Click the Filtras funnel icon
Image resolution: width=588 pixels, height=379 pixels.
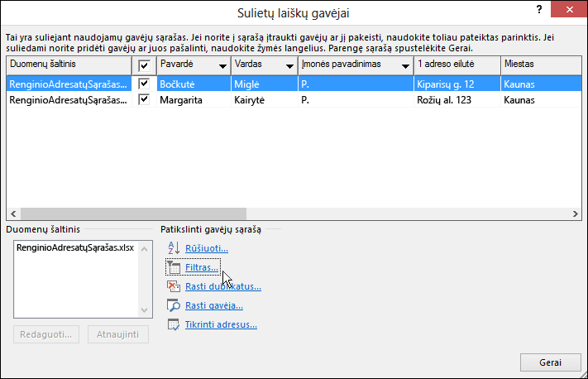174,267
